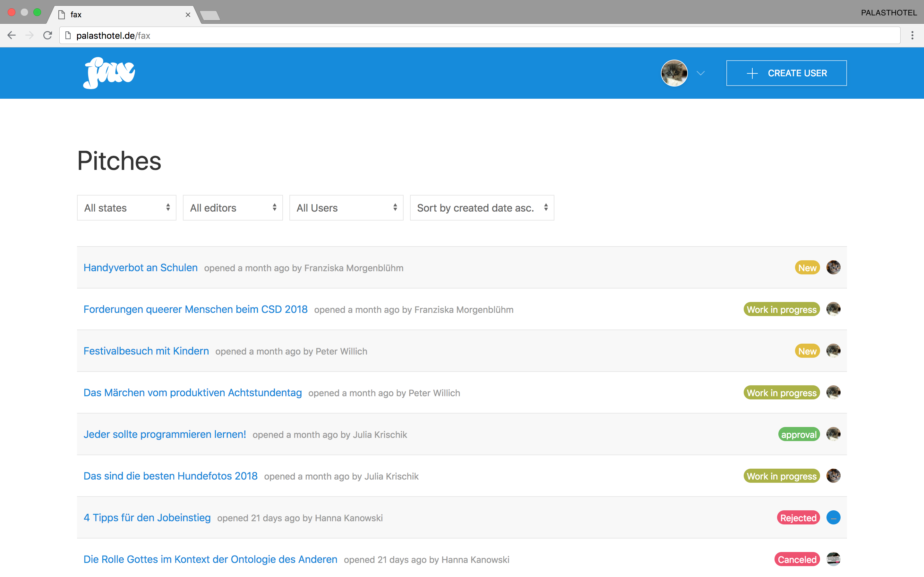Open the Festivalbesuch mit Kindern pitch
This screenshot has width=924, height=577.
[146, 351]
